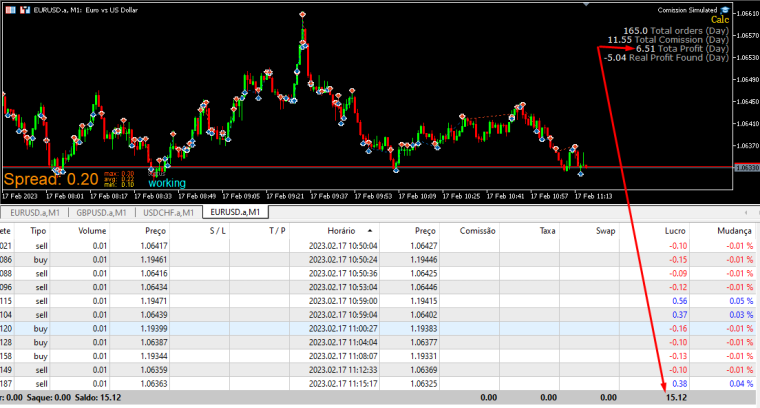
Task: Click the total profit 15.12 in the summary row
Action: click(676, 397)
